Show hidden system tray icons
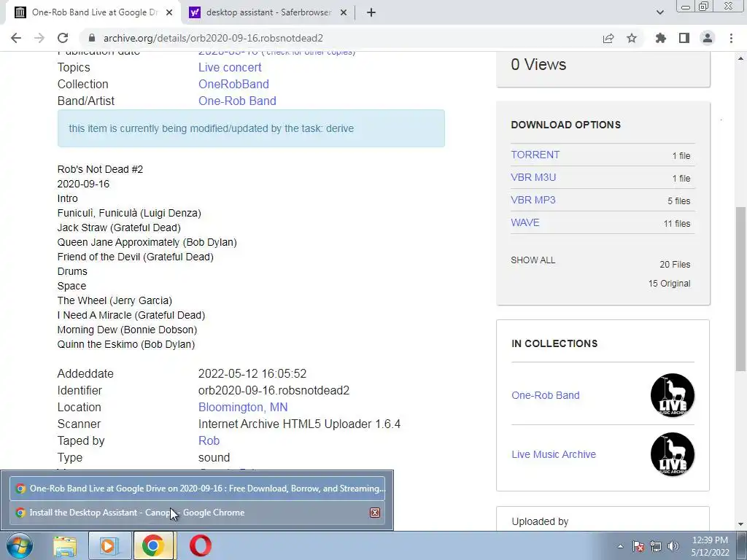 620,546
